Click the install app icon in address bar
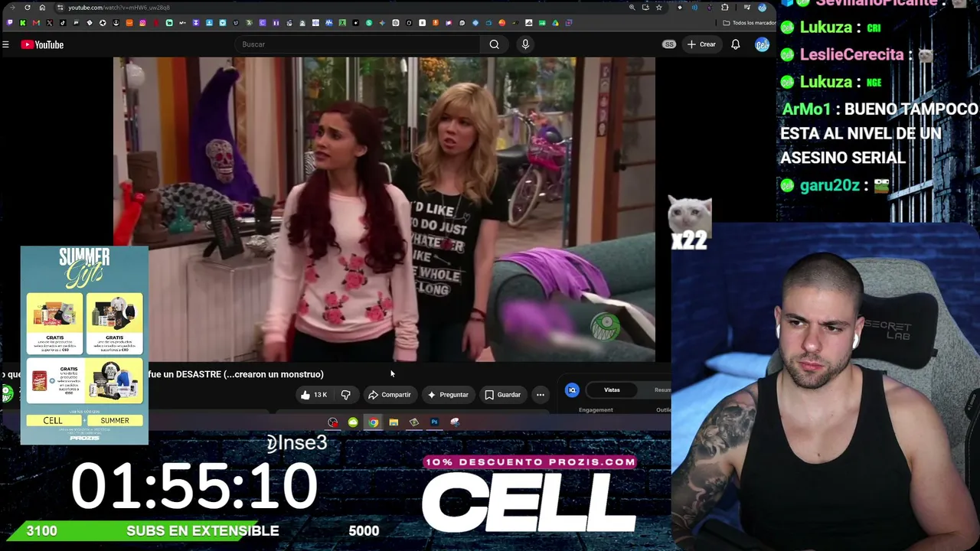This screenshot has height=551, width=980. 645,8
